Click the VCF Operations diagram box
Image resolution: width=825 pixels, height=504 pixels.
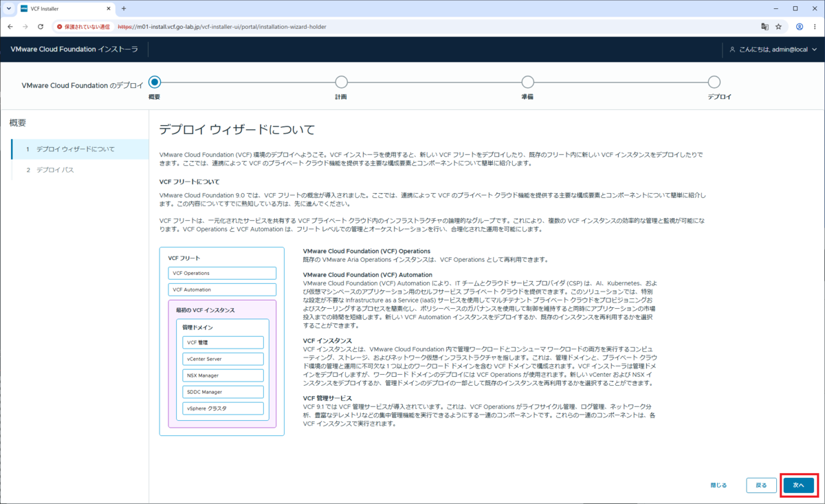(x=222, y=273)
